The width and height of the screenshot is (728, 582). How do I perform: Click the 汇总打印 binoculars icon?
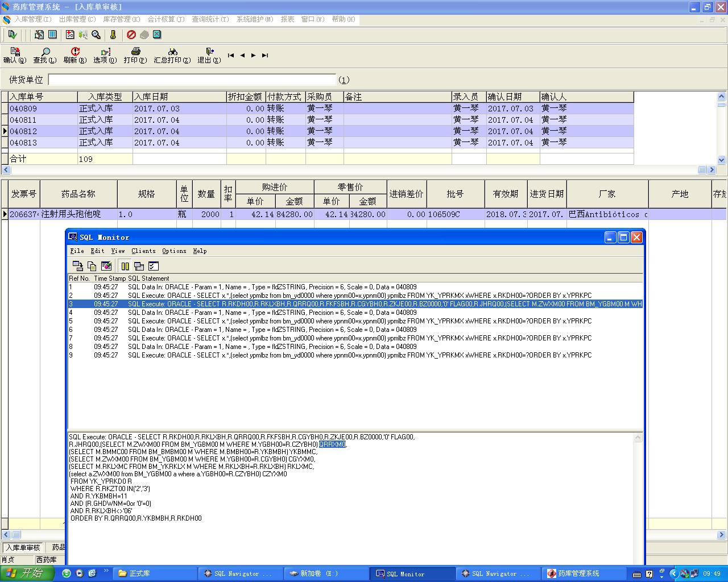point(172,52)
